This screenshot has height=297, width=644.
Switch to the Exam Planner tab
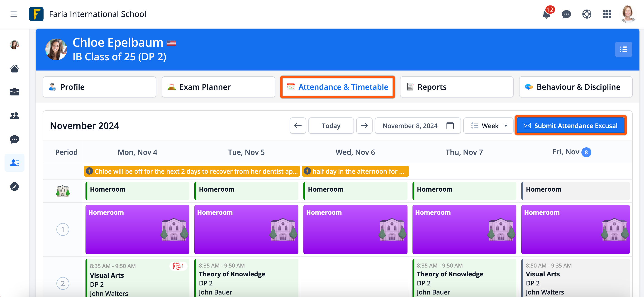click(x=218, y=87)
